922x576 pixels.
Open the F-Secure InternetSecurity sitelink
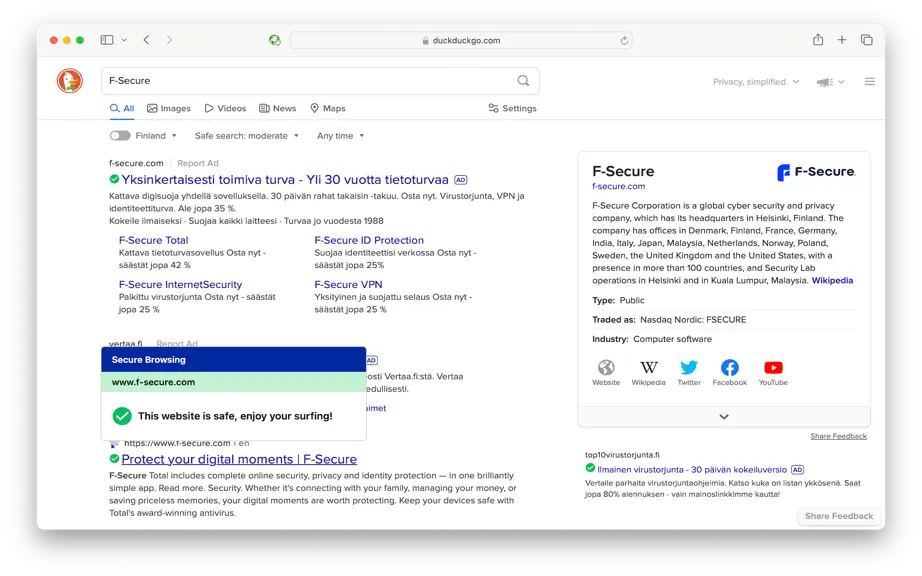[x=181, y=284]
